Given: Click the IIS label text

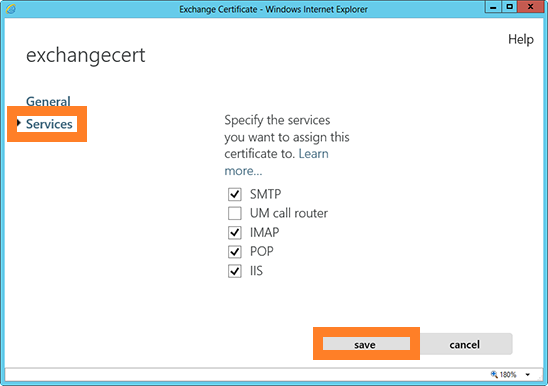Looking at the screenshot, I should pos(256,271).
